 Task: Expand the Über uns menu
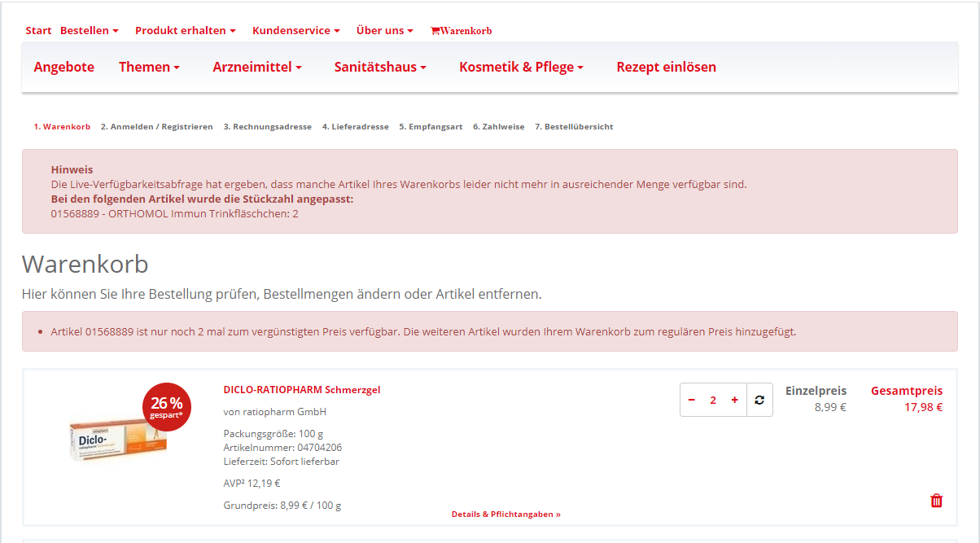(384, 31)
